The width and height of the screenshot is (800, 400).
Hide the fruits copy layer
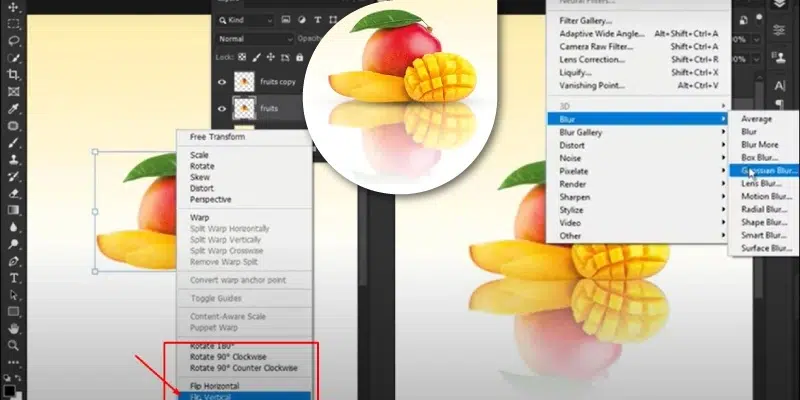pyautogui.click(x=222, y=82)
